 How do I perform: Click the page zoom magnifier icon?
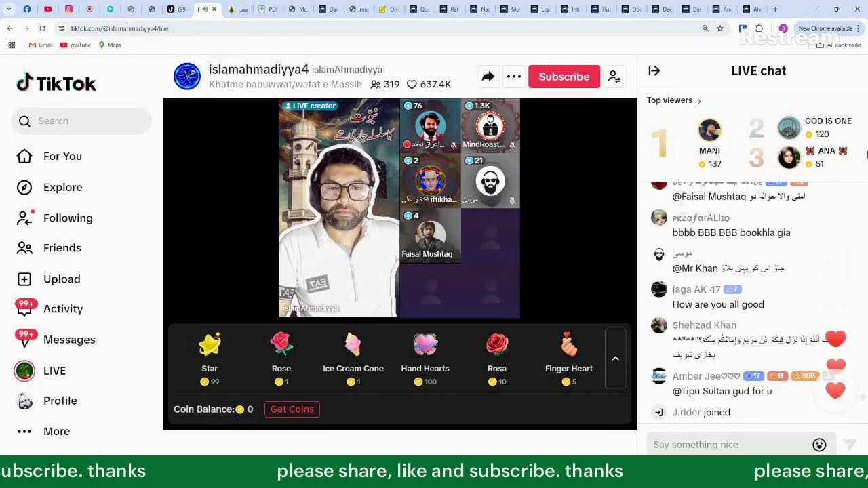coord(705,28)
